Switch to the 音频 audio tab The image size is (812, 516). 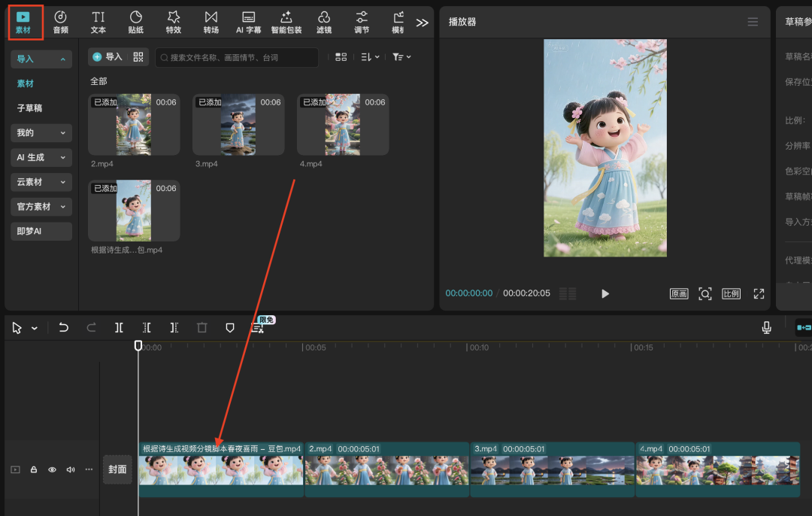tap(61, 22)
